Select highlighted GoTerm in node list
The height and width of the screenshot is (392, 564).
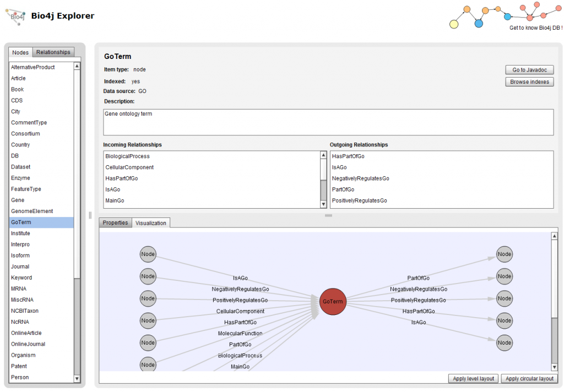point(41,222)
